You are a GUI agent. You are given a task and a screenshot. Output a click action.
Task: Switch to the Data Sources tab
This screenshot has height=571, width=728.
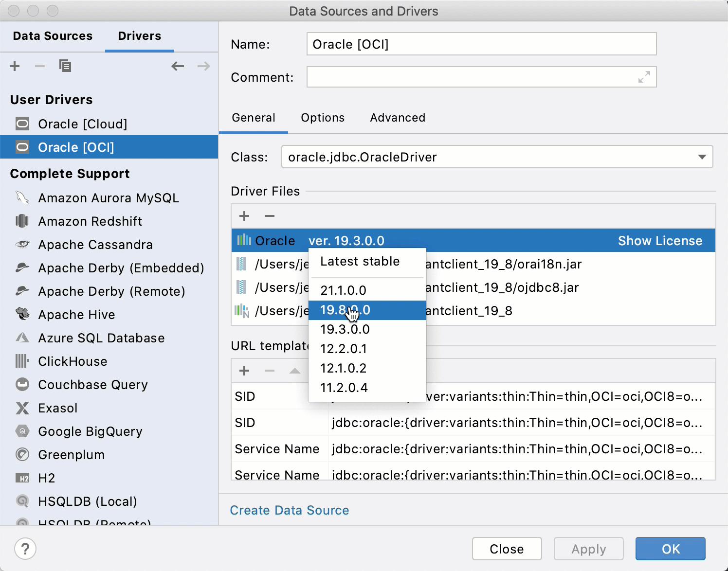(x=53, y=36)
